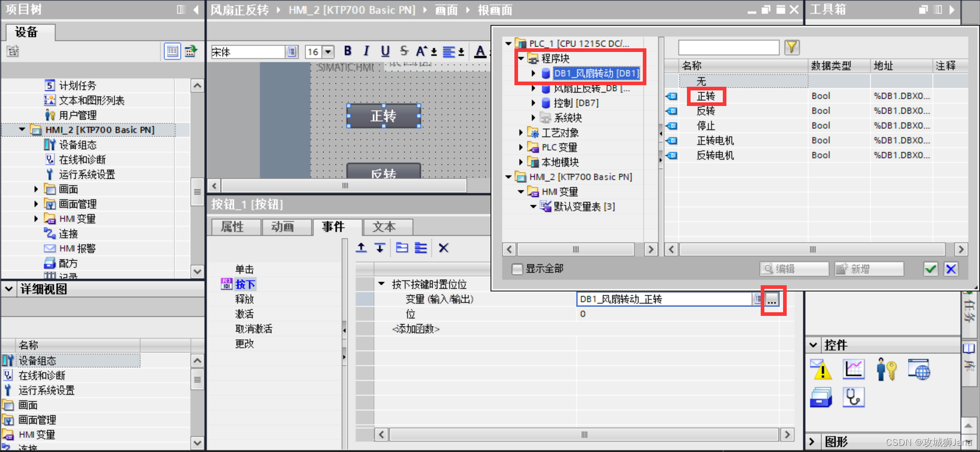Toggle underline text formatting
Viewport: 980px width, 452px height.
tap(385, 51)
